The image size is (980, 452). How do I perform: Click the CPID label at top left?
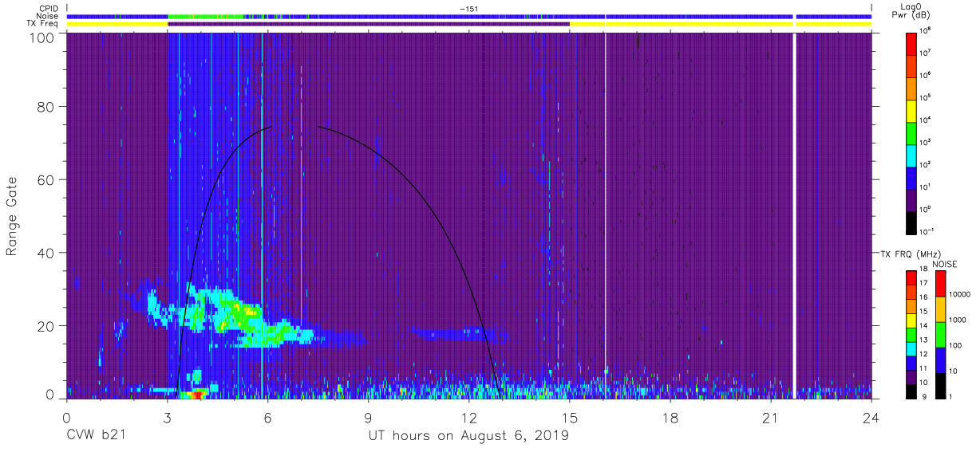click(x=48, y=9)
